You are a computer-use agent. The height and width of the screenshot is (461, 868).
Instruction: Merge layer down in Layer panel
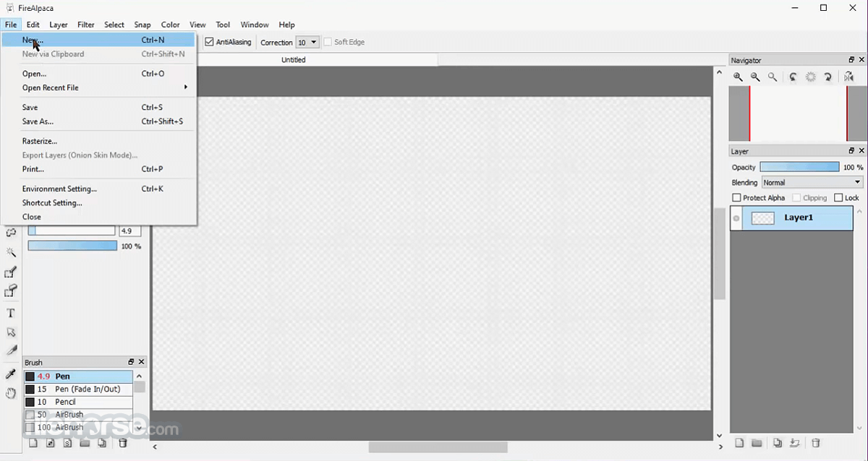pyautogui.click(x=795, y=443)
